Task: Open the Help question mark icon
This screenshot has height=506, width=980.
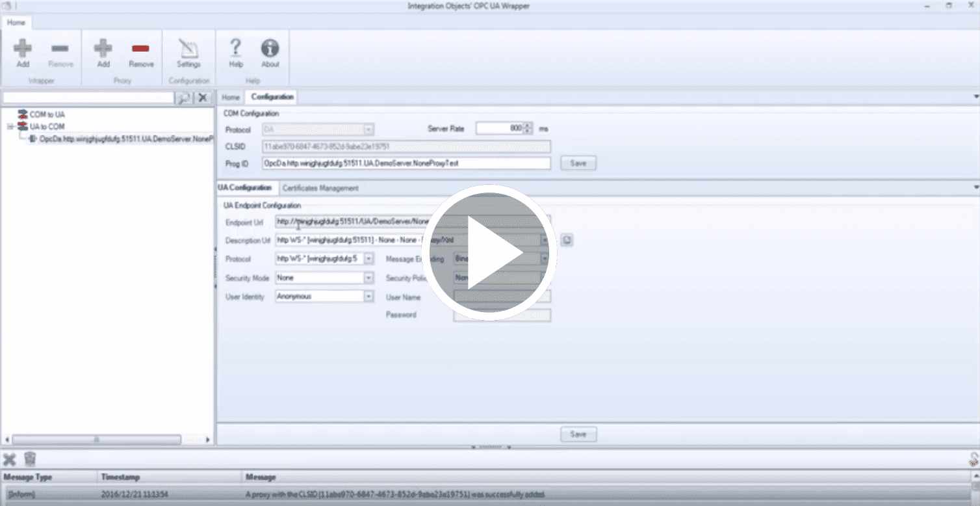Action: 236,48
